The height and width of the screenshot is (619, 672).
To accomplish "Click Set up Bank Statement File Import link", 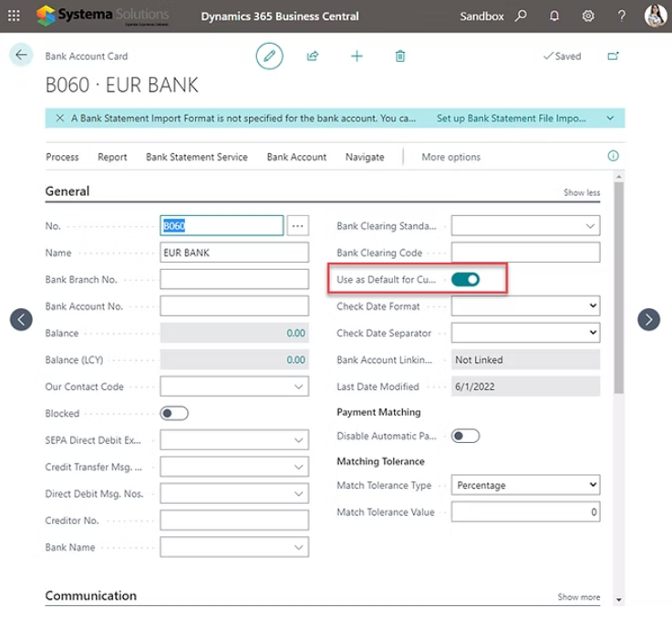I will (510, 119).
